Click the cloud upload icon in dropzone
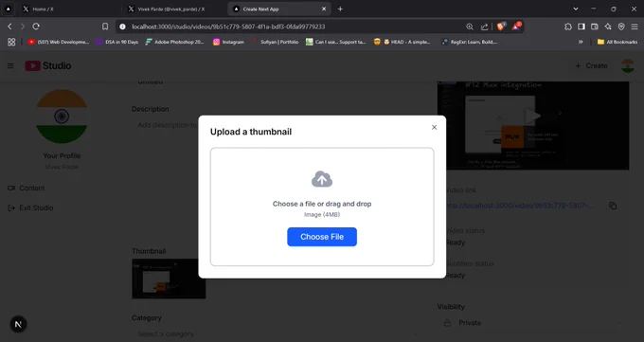The image size is (644, 342). [x=322, y=179]
